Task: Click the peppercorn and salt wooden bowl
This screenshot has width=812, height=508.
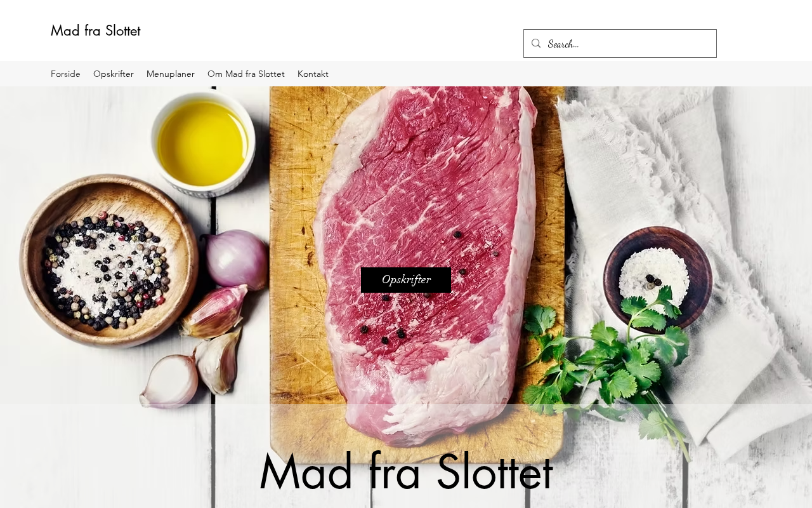Action: [x=107, y=260]
